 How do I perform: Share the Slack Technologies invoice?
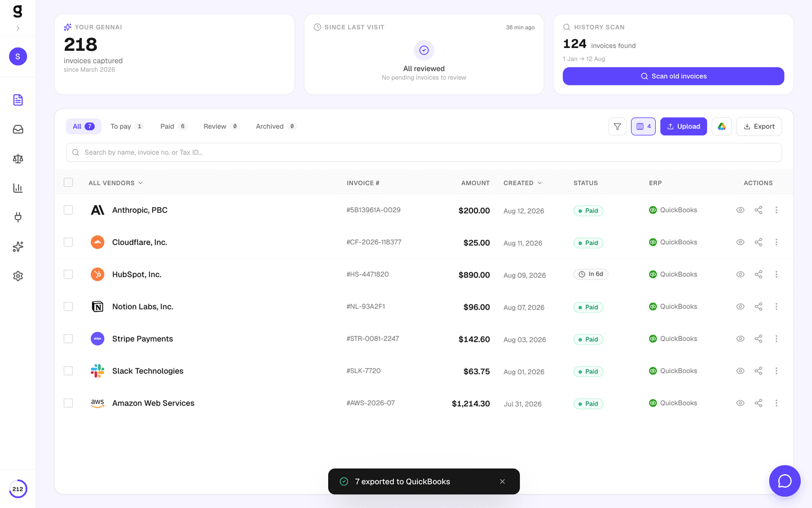(x=758, y=371)
